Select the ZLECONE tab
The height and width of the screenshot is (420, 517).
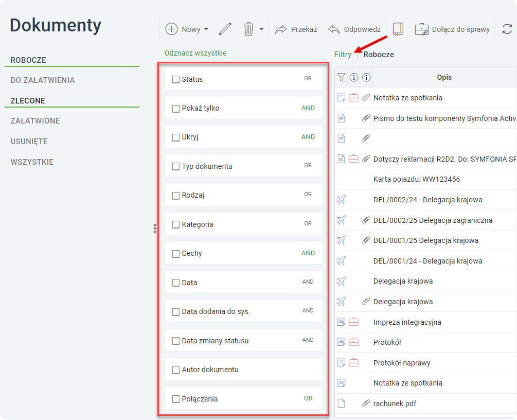[x=28, y=101]
